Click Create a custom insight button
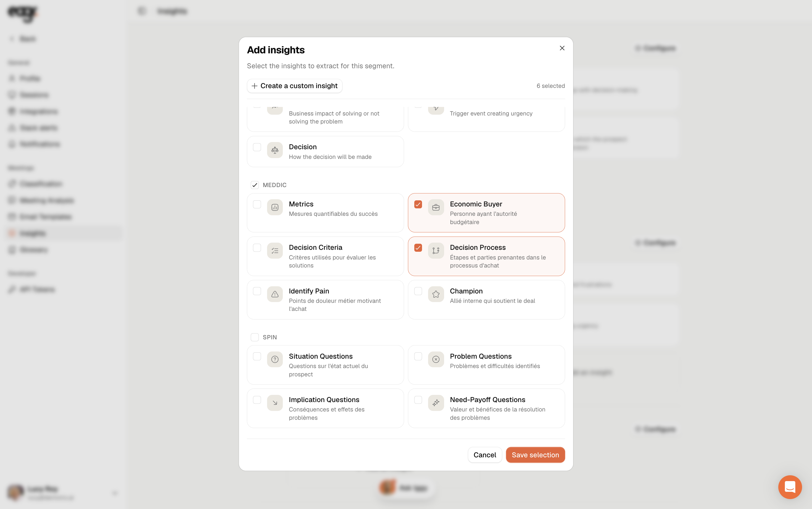 294,86
